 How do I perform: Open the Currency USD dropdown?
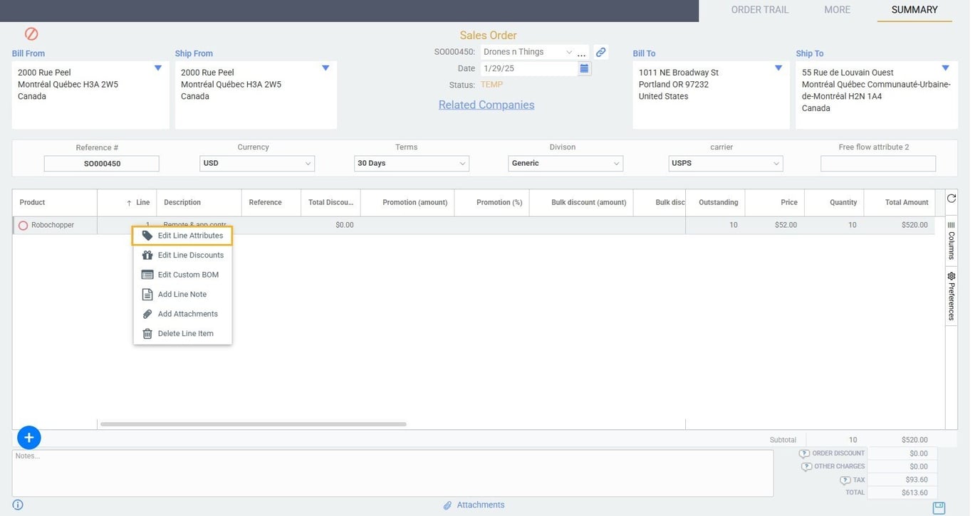[x=308, y=162]
